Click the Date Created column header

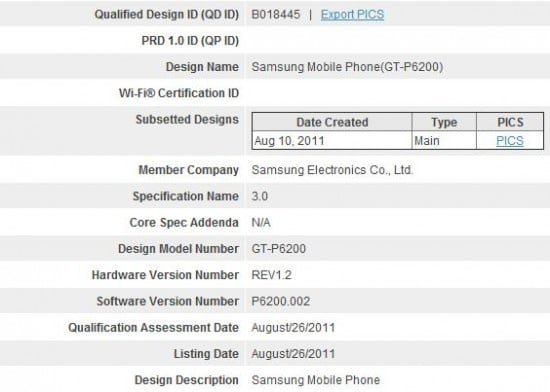coord(332,122)
